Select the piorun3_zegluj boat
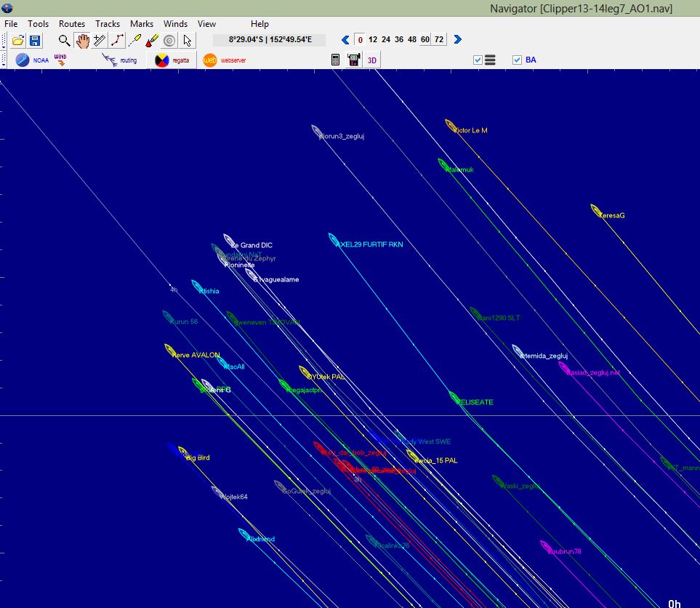700x608 pixels. [x=317, y=132]
